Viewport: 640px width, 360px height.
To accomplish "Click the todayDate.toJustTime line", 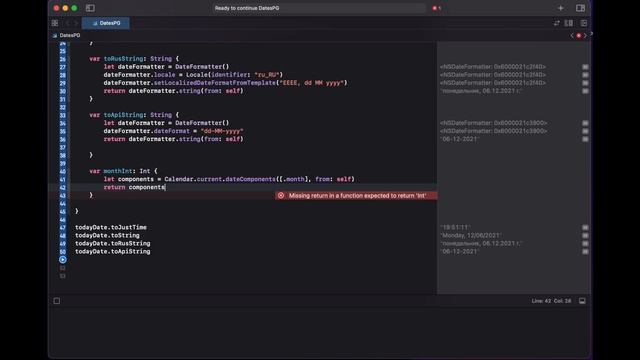I will click(x=111, y=227).
